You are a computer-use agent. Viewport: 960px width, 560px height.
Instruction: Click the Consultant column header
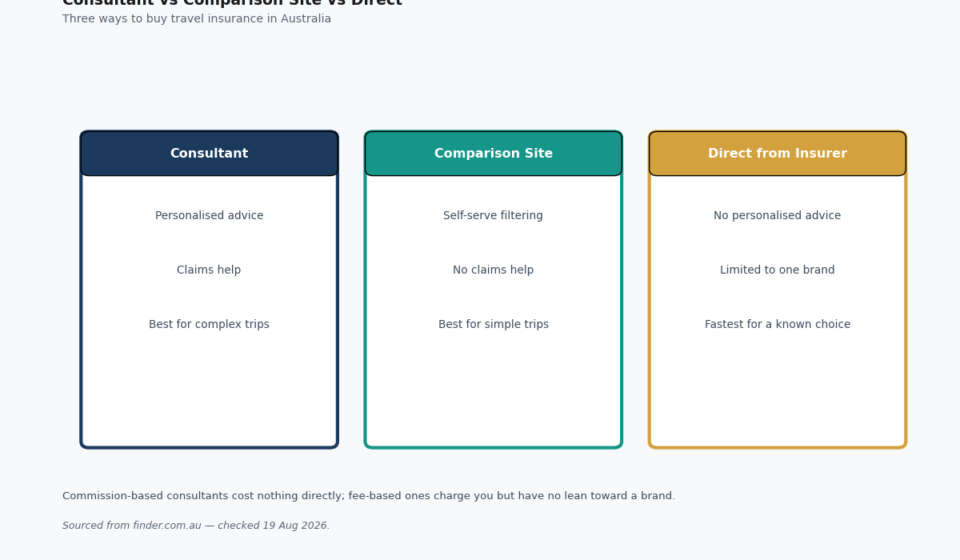coord(209,153)
